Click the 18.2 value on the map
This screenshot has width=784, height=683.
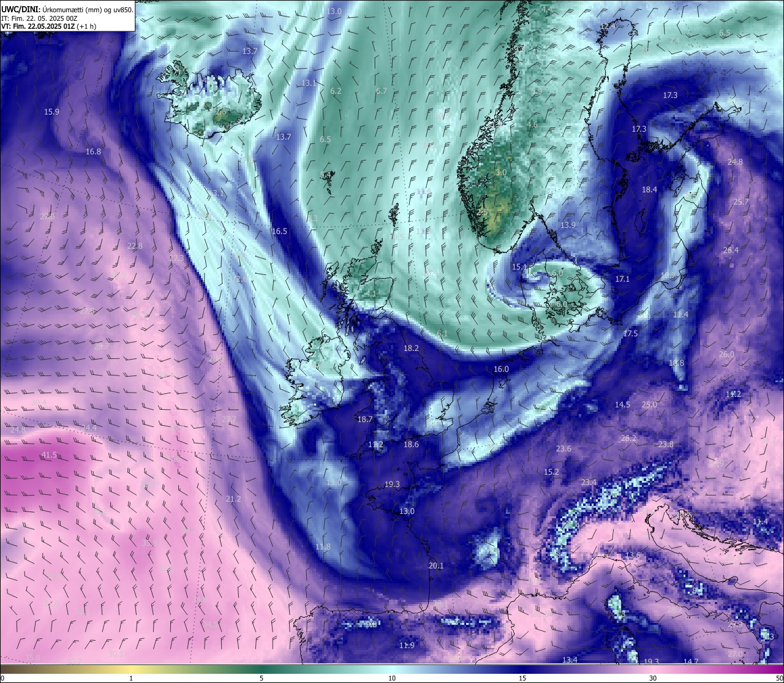click(411, 349)
